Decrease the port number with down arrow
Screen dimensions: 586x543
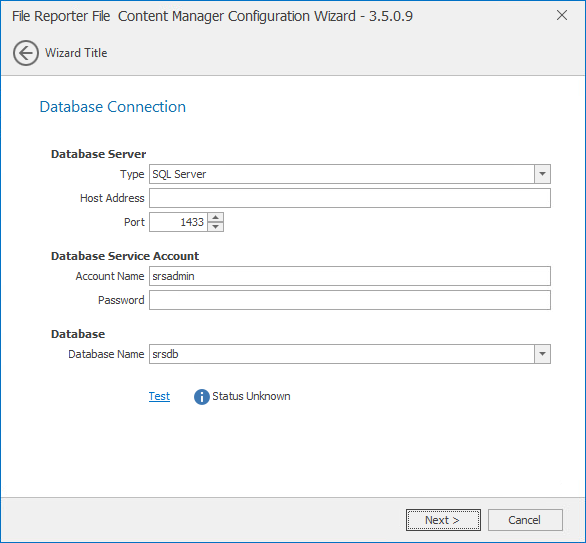[216, 227]
